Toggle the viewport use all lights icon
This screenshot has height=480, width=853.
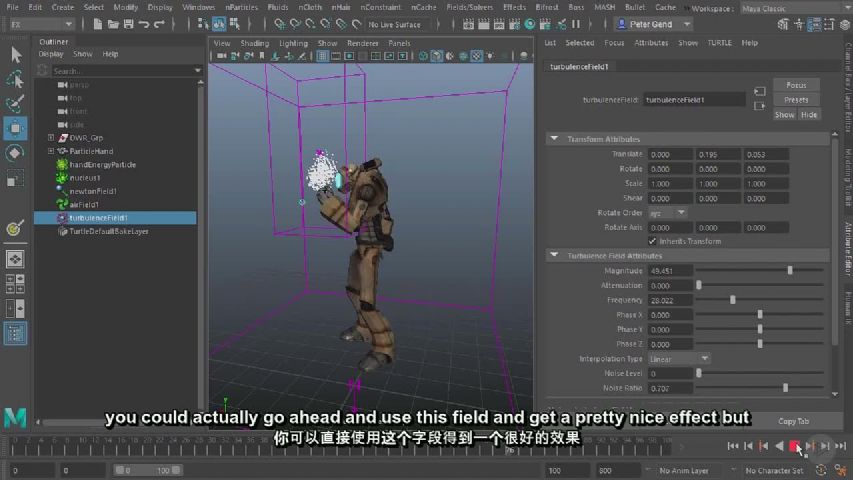490,56
